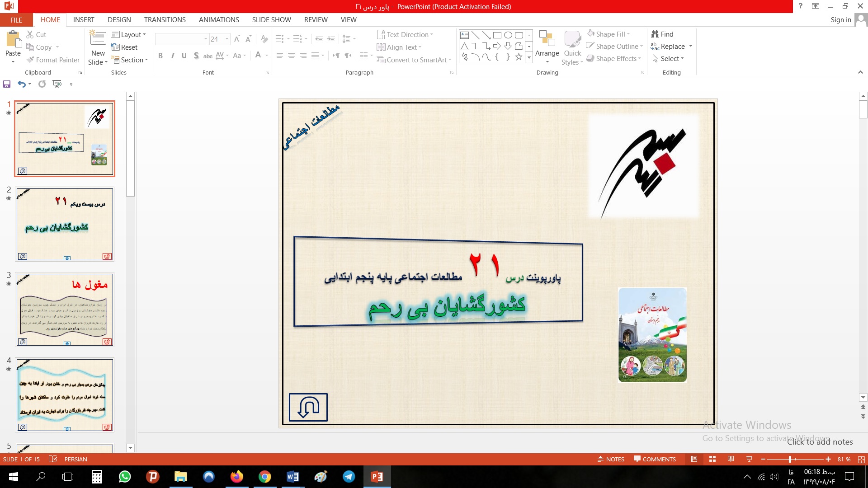This screenshot has height=488, width=868.
Task: Select slide 3 thumbnail with red title
Action: click(x=65, y=310)
